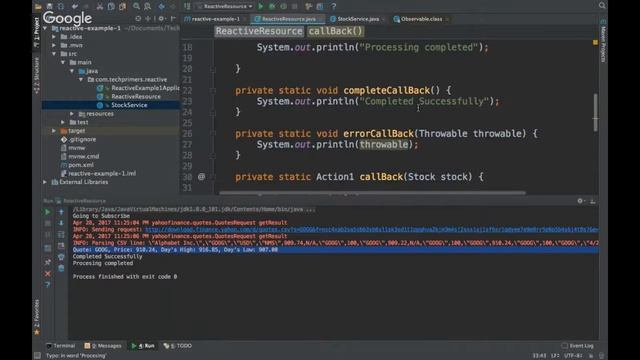The height and width of the screenshot is (360, 640).
Task: Click the Pin Tab icon in Run panel
Action: click(x=48, y=262)
